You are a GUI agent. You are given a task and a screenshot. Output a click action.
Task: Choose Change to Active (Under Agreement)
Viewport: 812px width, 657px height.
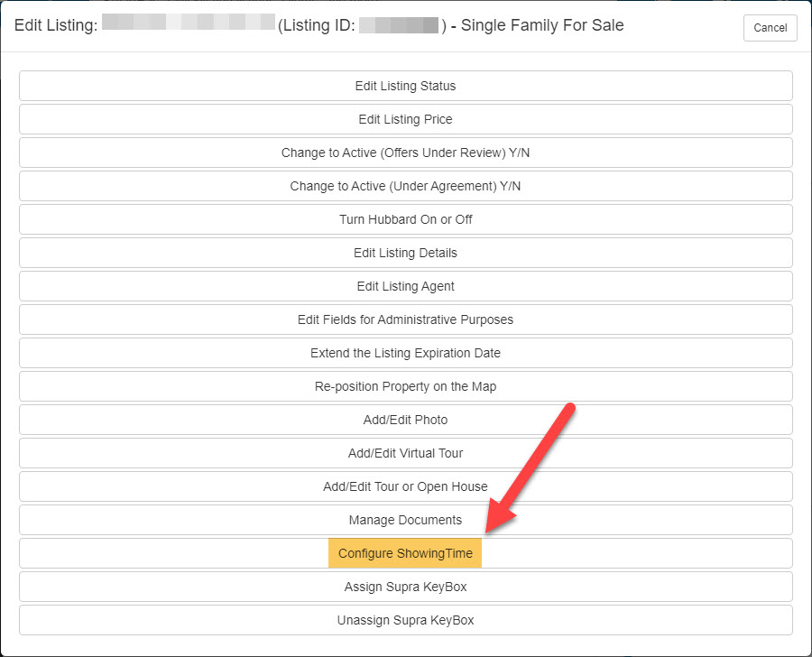[x=405, y=187]
